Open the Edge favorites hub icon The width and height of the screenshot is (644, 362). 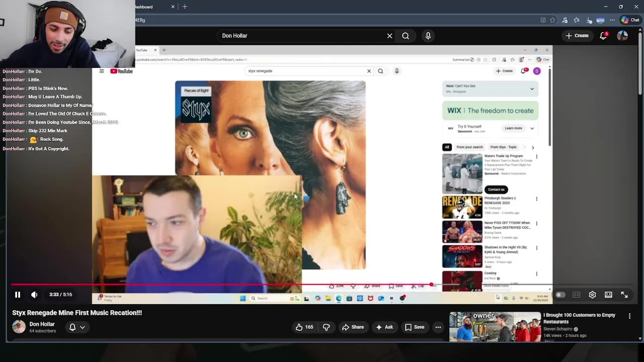(x=576, y=20)
